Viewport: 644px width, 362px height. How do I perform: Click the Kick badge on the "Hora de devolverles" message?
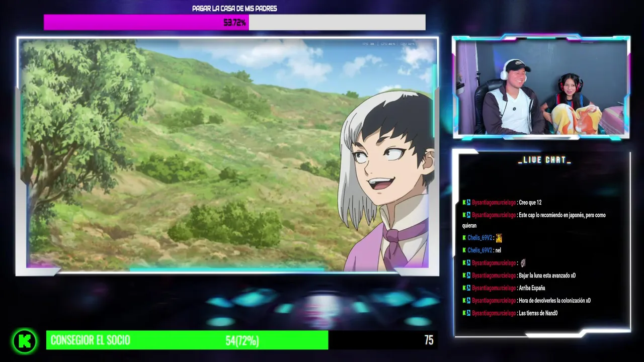pyautogui.click(x=464, y=301)
